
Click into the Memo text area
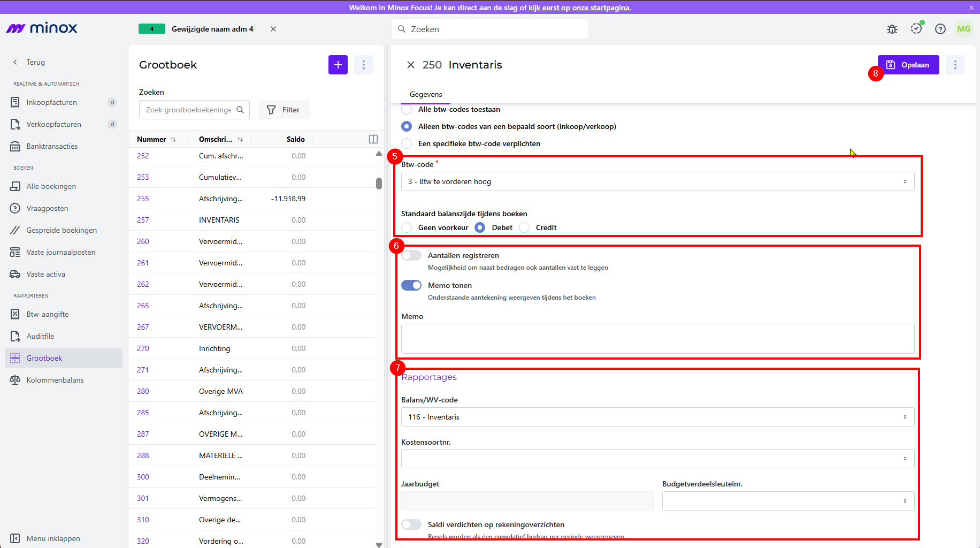(x=657, y=338)
